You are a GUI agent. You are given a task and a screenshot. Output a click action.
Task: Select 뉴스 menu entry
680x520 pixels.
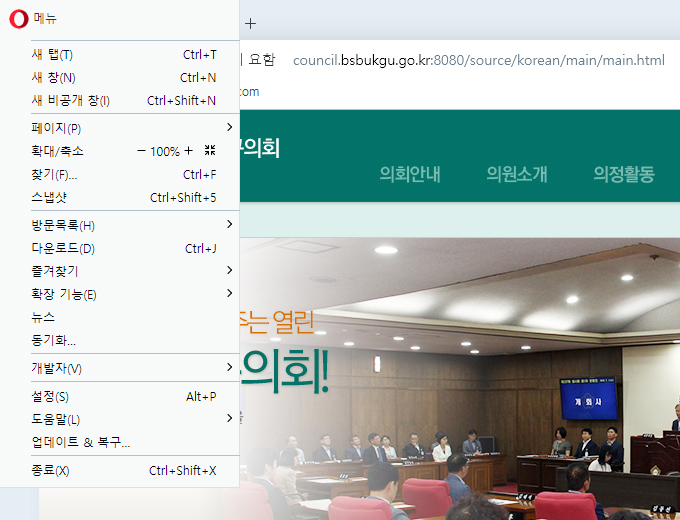pyautogui.click(x=124, y=317)
